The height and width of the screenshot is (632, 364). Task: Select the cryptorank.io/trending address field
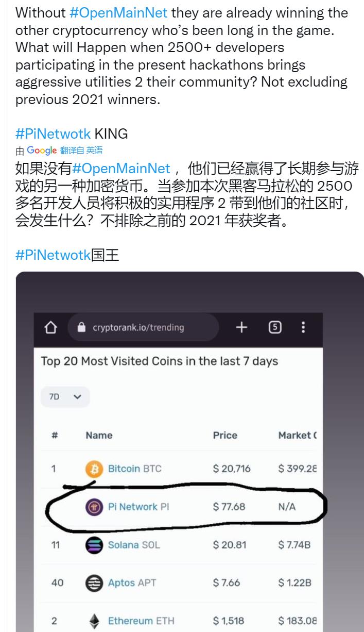coord(143,328)
